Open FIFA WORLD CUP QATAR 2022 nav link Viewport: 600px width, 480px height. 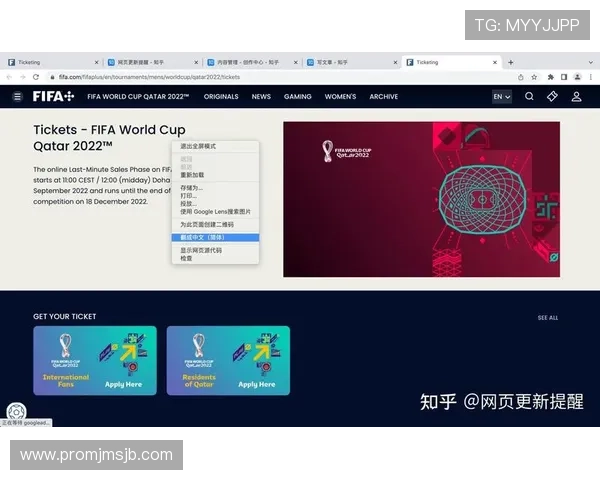(138, 96)
